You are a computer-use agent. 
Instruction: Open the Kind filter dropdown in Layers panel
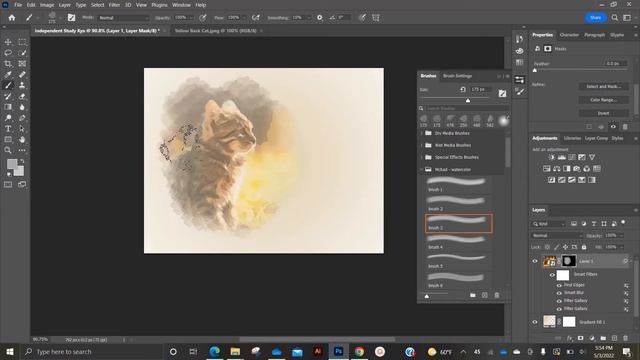(x=548, y=224)
